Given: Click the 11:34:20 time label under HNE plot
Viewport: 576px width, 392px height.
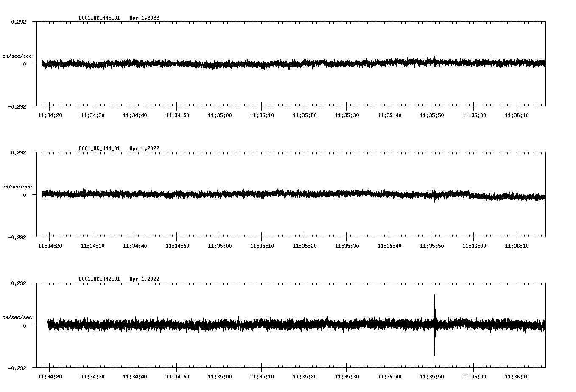Looking at the screenshot, I should click(50, 115).
